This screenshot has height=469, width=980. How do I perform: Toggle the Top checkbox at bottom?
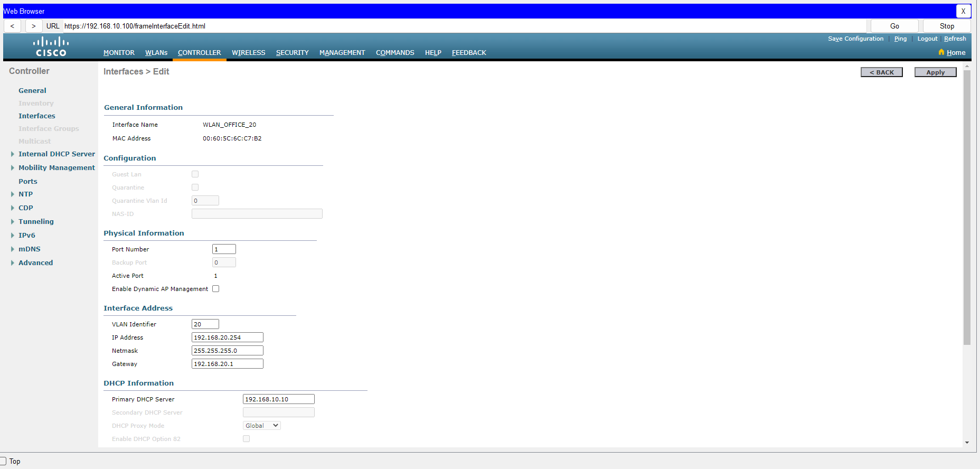click(x=4, y=461)
